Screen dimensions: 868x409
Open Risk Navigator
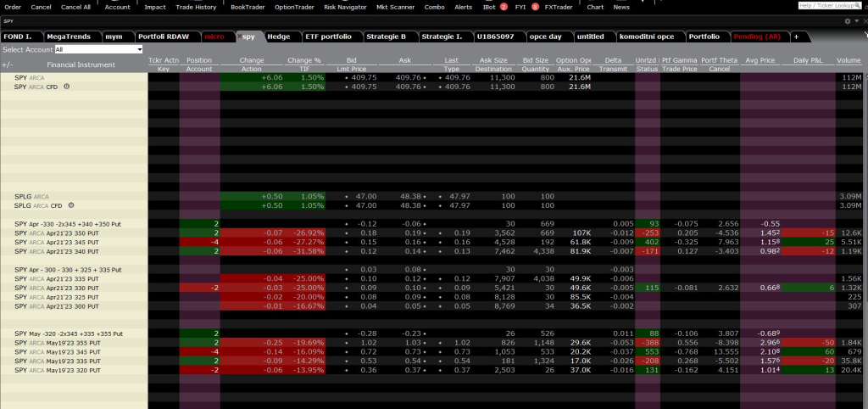(x=346, y=7)
